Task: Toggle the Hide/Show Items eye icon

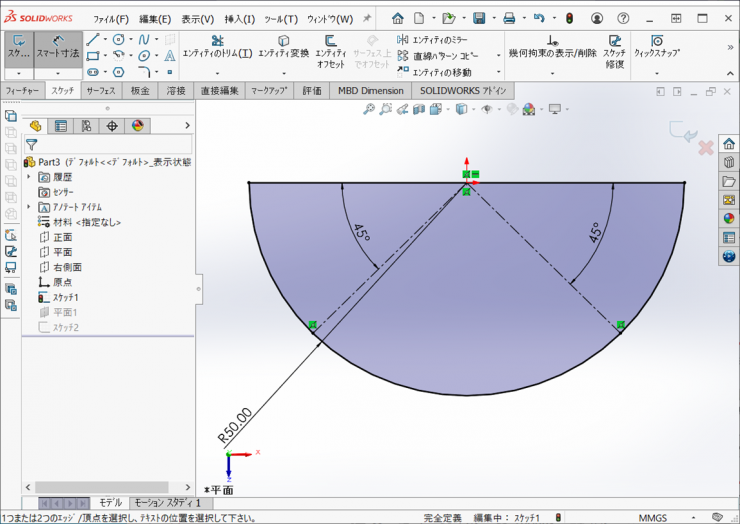Action: [488, 110]
